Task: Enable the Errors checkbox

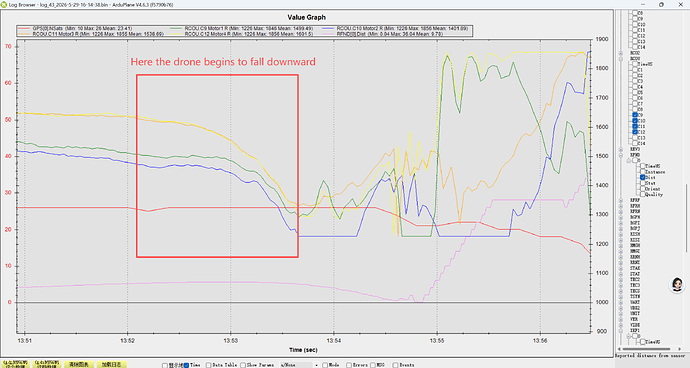Action: pyautogui.click(x=349, y=365)
